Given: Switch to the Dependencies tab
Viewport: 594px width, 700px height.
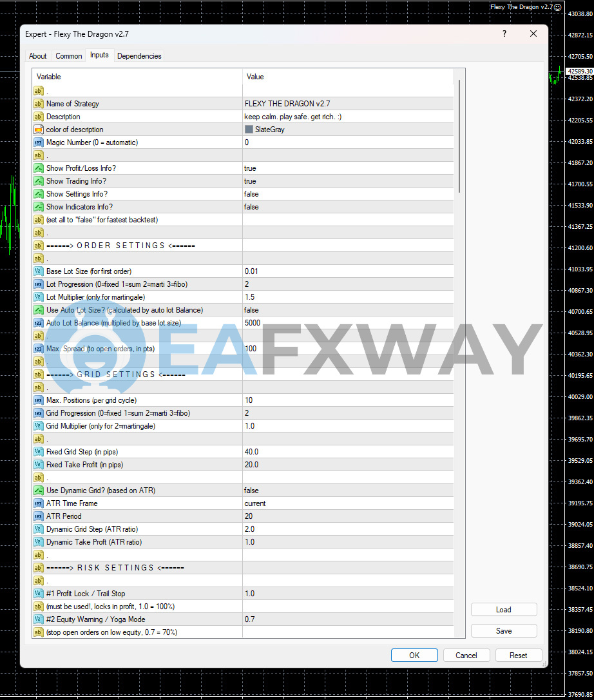Looking at the screenshot, I should point(139,56).
